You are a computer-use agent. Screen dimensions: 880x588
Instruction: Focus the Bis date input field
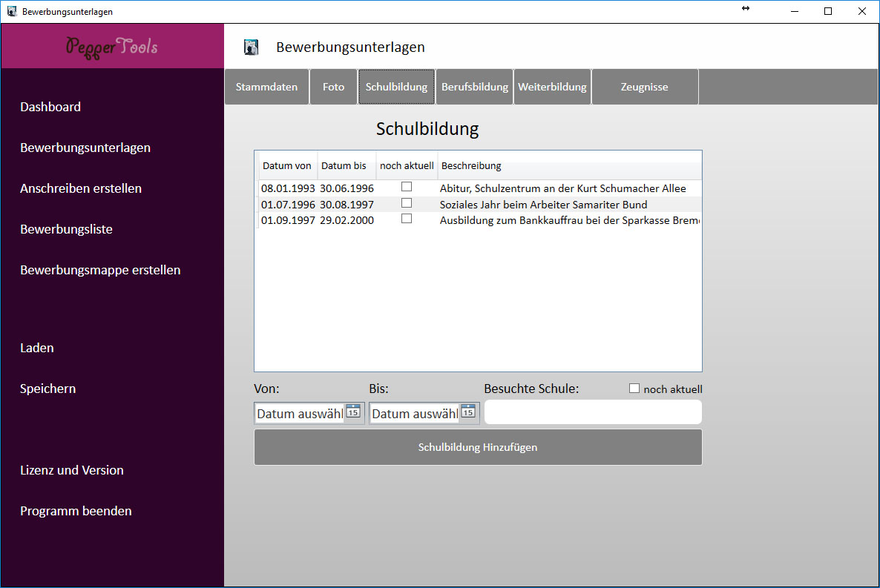point(415,414)
